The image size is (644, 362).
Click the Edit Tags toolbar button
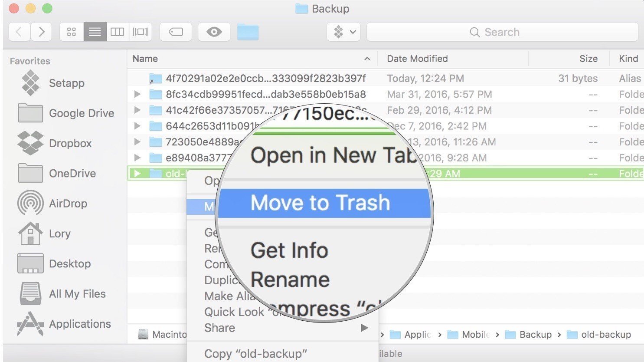tap(176, 32)
